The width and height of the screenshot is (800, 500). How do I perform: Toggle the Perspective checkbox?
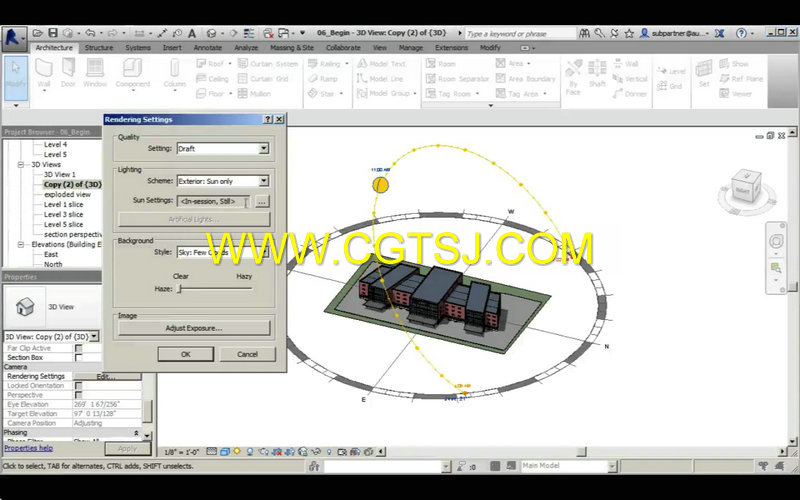(79, 395)
